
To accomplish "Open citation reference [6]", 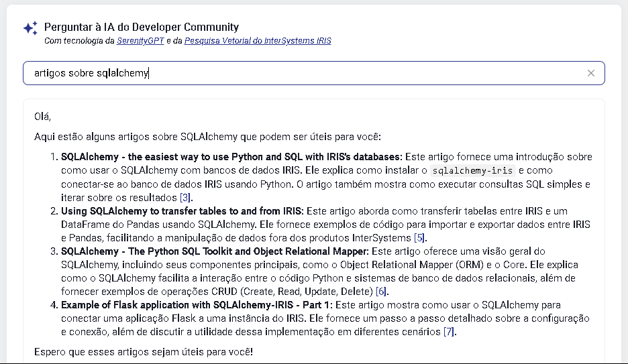I will click(x=381, y=292).
